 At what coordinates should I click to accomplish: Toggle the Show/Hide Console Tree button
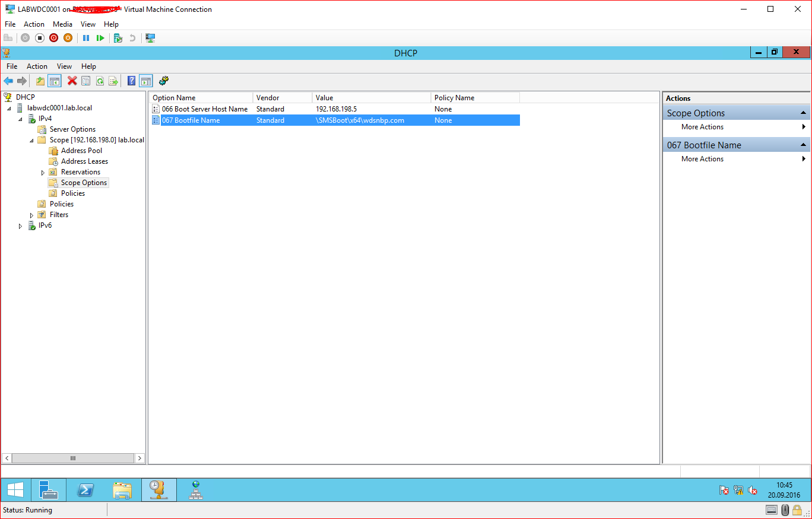click(x=55, y=81)
